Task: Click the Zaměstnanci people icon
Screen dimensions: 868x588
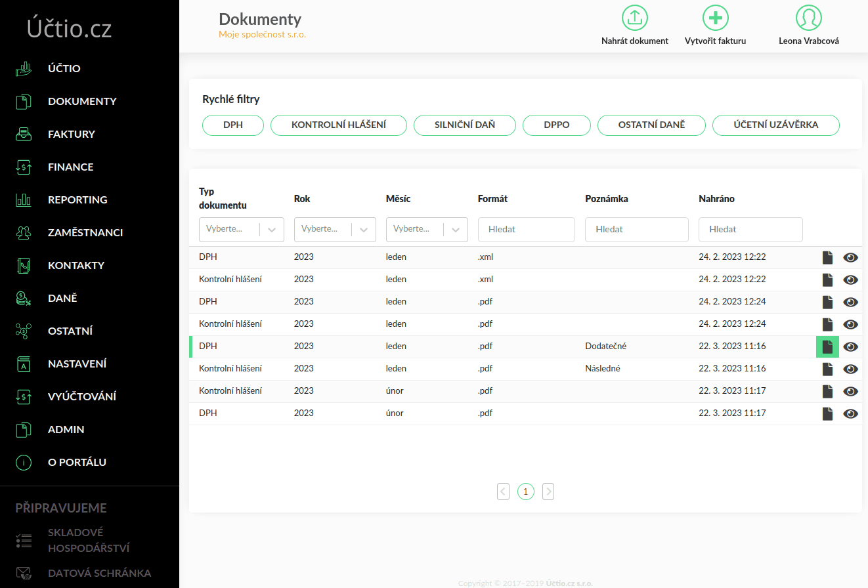Action: click(24, 232)
